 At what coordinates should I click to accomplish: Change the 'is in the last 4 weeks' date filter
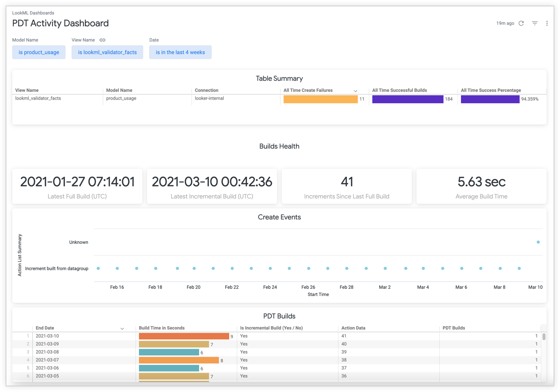click(x=180, y=52)
